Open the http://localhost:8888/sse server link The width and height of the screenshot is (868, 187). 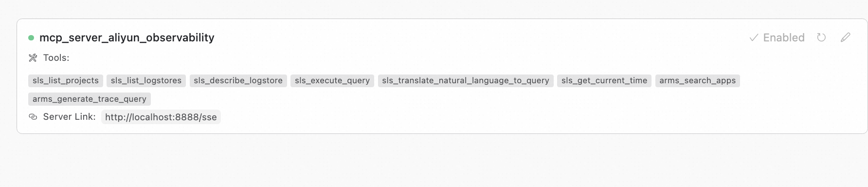coord(161,117)
